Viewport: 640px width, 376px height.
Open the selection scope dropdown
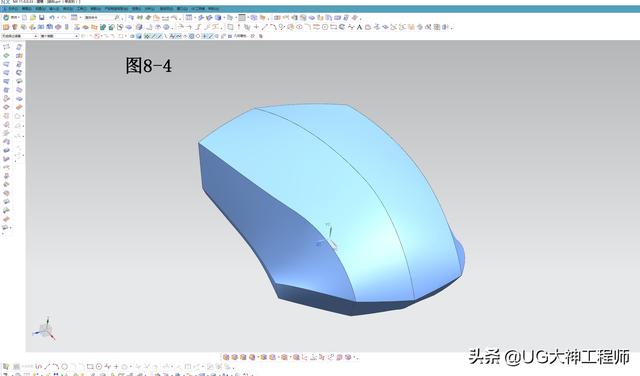coord(59,36)
